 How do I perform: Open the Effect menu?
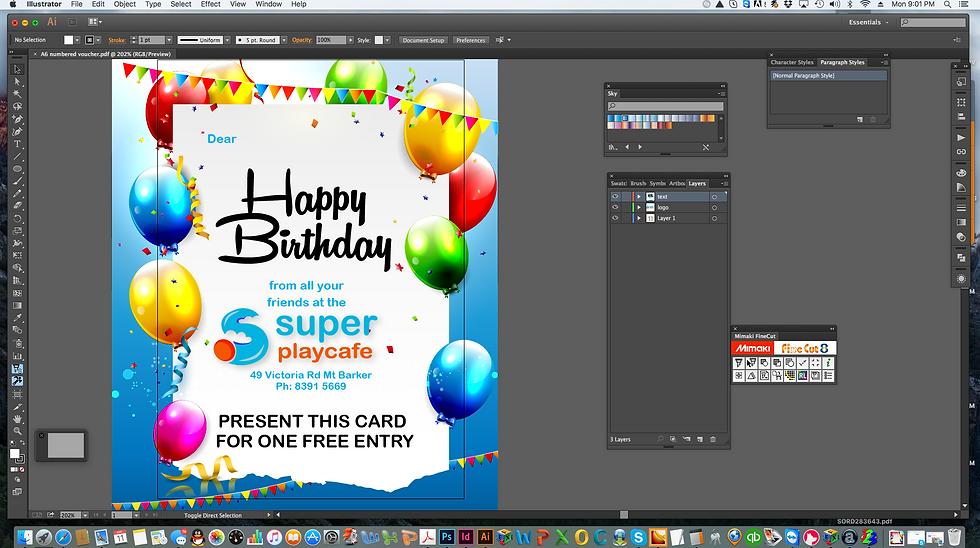(x=211, y=4)
